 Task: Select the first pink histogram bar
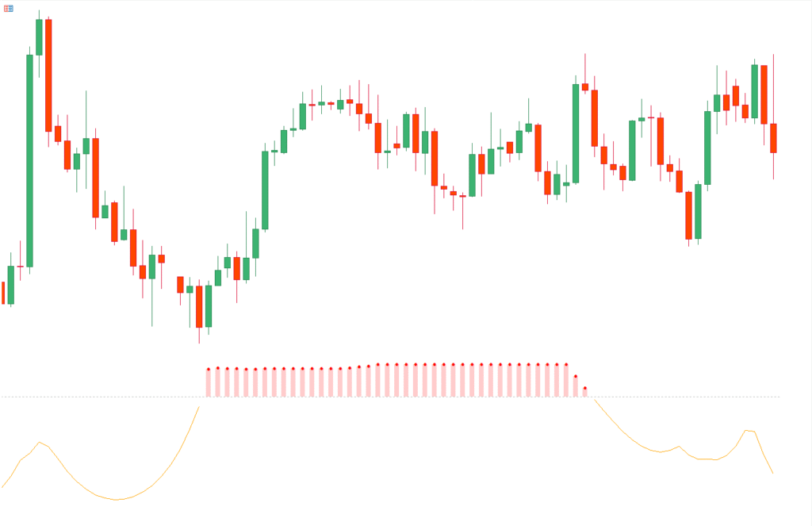(x=208, y=383)
